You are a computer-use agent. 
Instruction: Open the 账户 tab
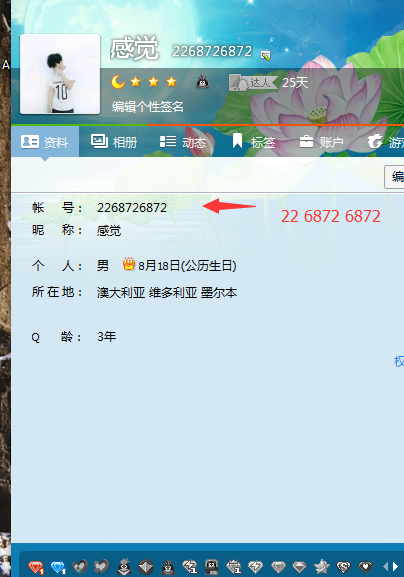[321, 142]
